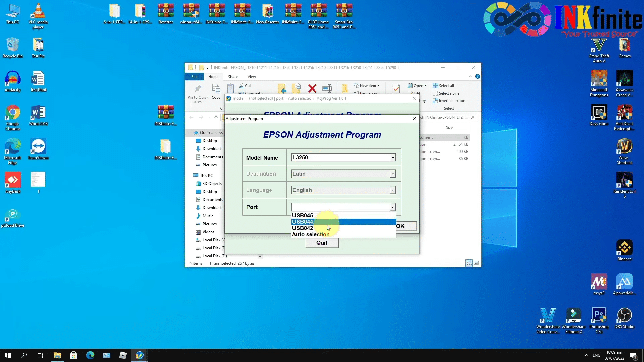This screenshot has height=362, width=644.
Task: Open Google Chrome desktop icon
Action: click(x=13, y=118)
